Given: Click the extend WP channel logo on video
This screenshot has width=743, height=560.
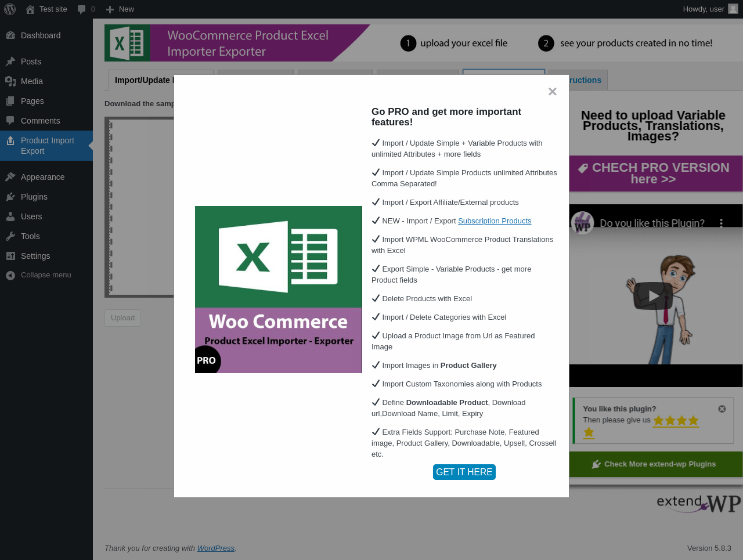Looking at the screenshot, I should pyautogui.click(x=582, y=223).
